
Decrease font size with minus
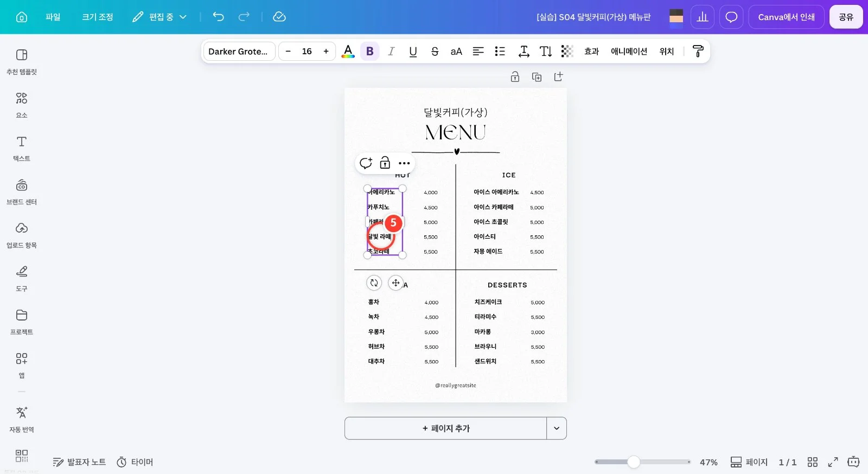click(288, 52)
